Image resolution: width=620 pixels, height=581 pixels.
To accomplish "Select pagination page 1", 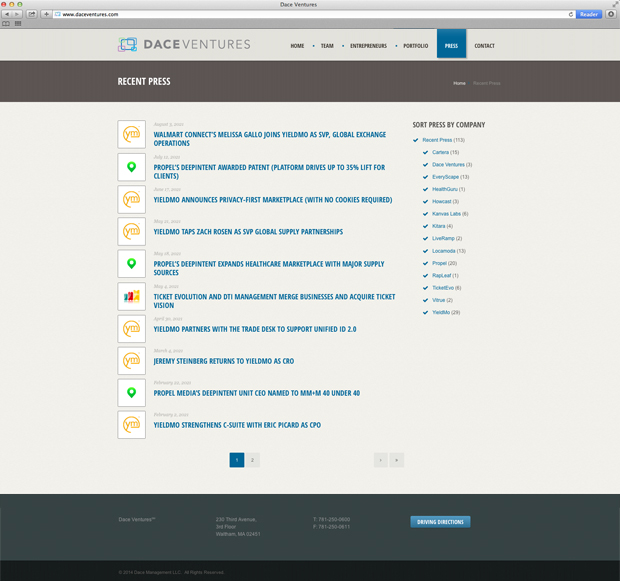I will pyautogui.click(x=237, y=460).
